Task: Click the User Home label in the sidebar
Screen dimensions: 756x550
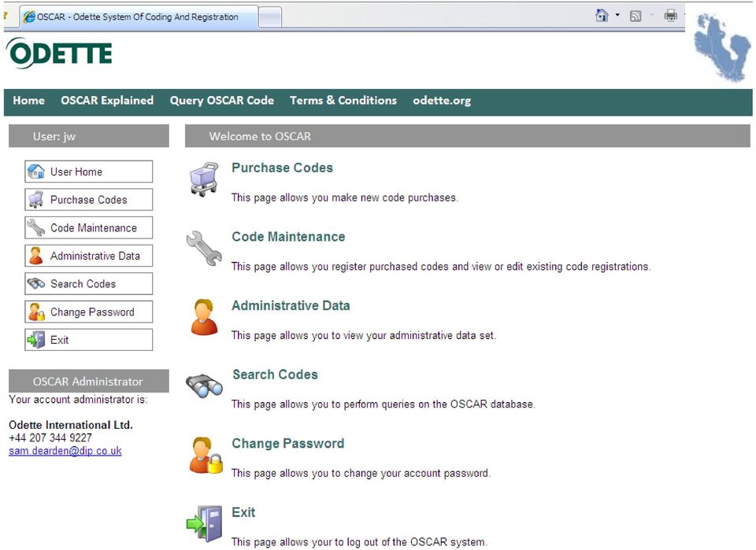Action: coord(76,172)
